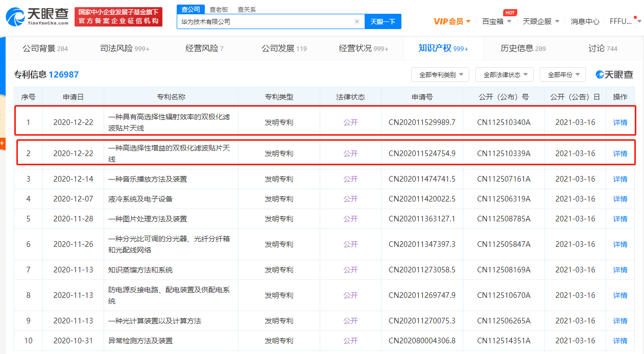
Task: Switch to 历史信息 tab
Action: [x=523, y=48]
